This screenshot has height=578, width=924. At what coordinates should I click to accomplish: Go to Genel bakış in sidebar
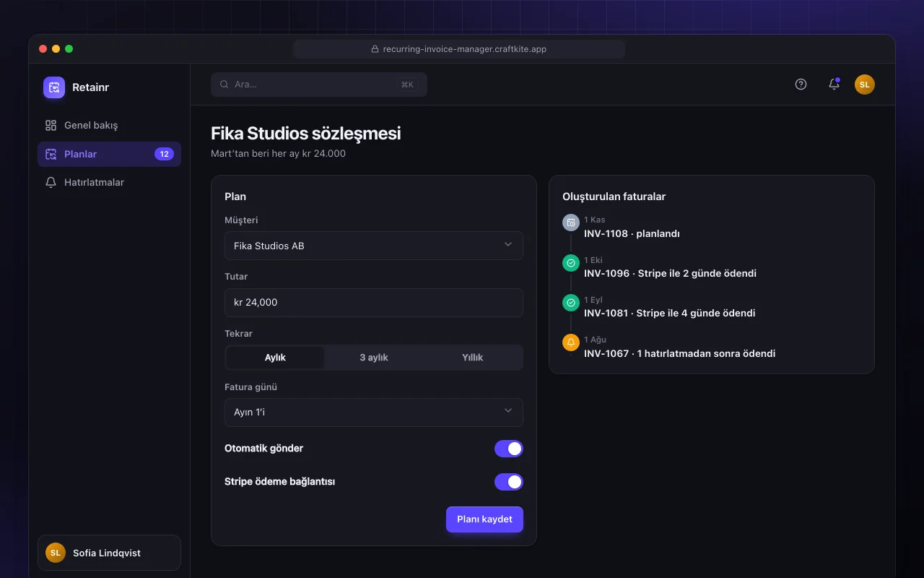109,125
